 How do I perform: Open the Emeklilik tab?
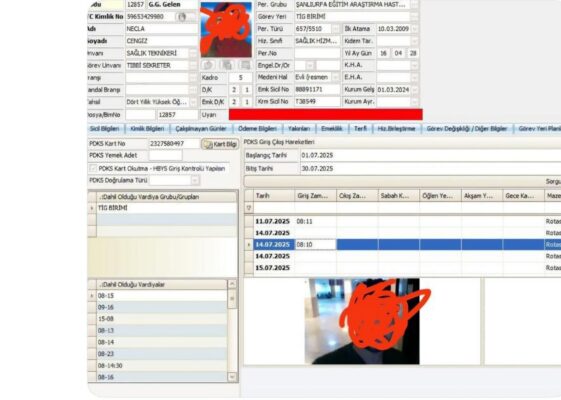click(332, 129)
